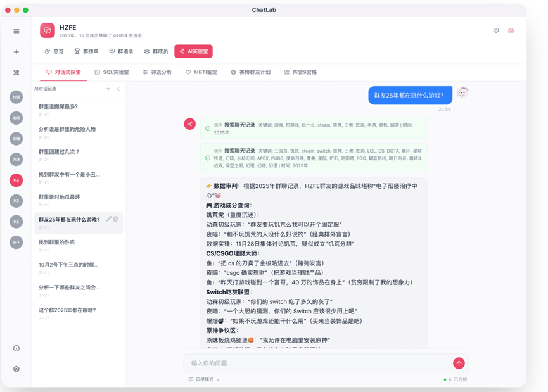Image resolution: width=548 pixels, height=392 pixels.
Task: Open the settings gear icon
Action: pos(16,369)
